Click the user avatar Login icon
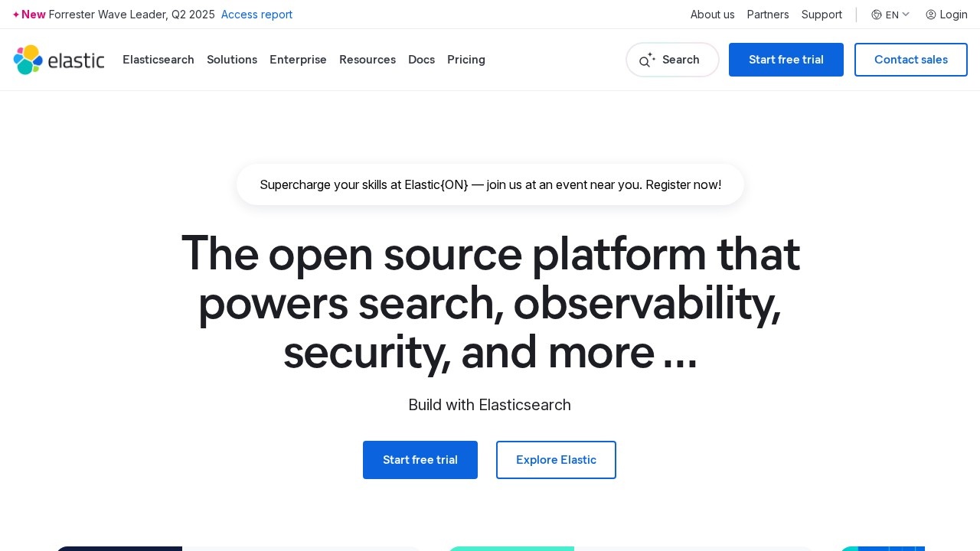This screenshot has width=980, height=551. point(932,15)
